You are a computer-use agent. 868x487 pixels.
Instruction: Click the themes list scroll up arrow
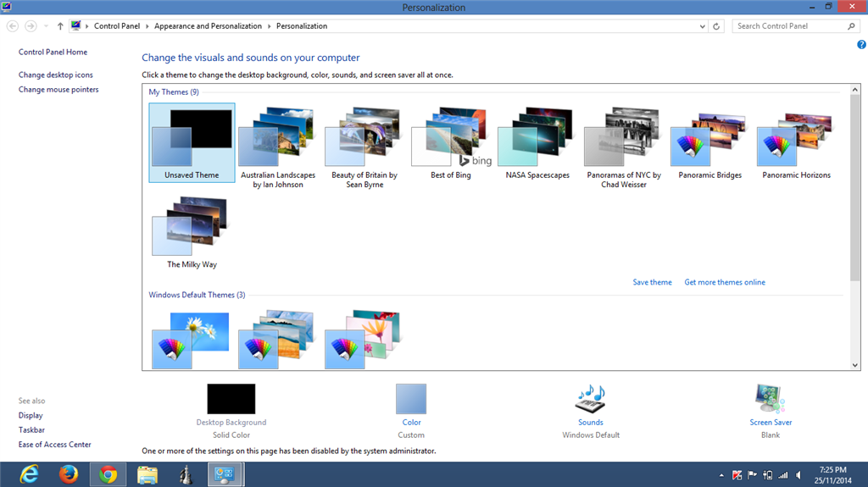click(855, 89)
